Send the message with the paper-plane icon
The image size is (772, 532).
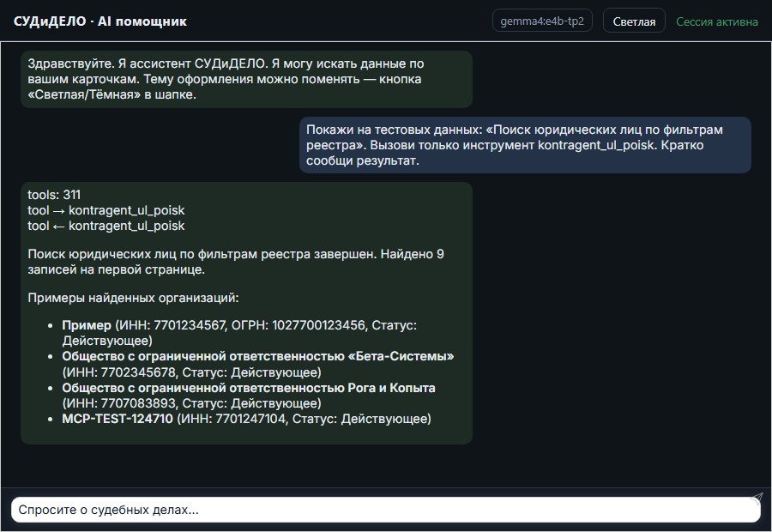click(x=757, y=498)
